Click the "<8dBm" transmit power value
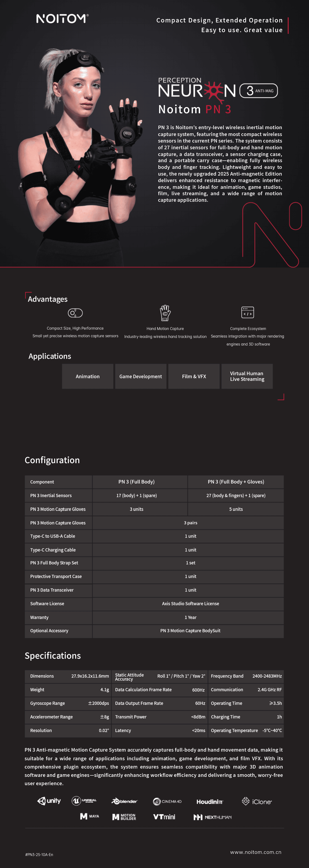The image size is (309, 868). pyautogui.click(x=198, y=717)
